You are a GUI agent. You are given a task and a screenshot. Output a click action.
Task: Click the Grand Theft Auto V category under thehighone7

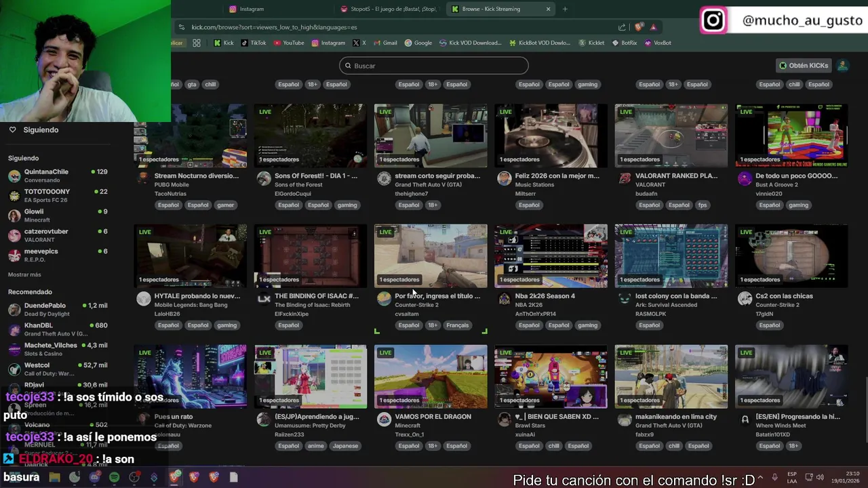[x=429, y=185]
